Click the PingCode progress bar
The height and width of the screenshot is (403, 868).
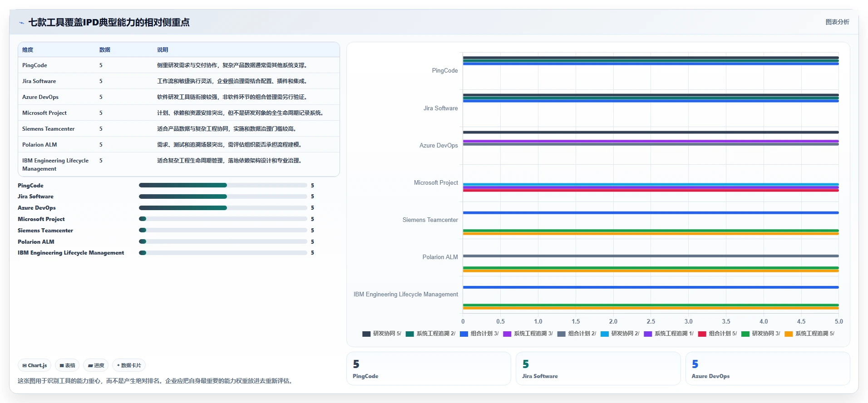(x=223, y=185)
